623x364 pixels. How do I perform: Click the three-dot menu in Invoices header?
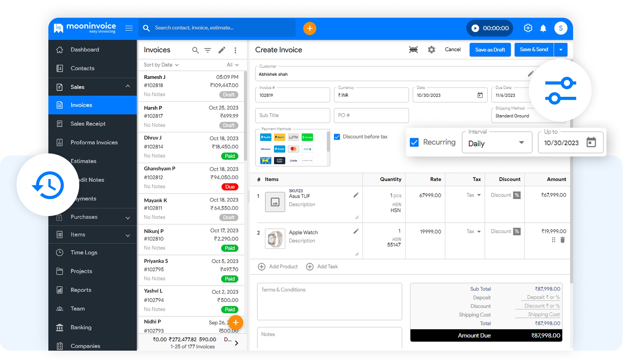click(x=235, y=50)
